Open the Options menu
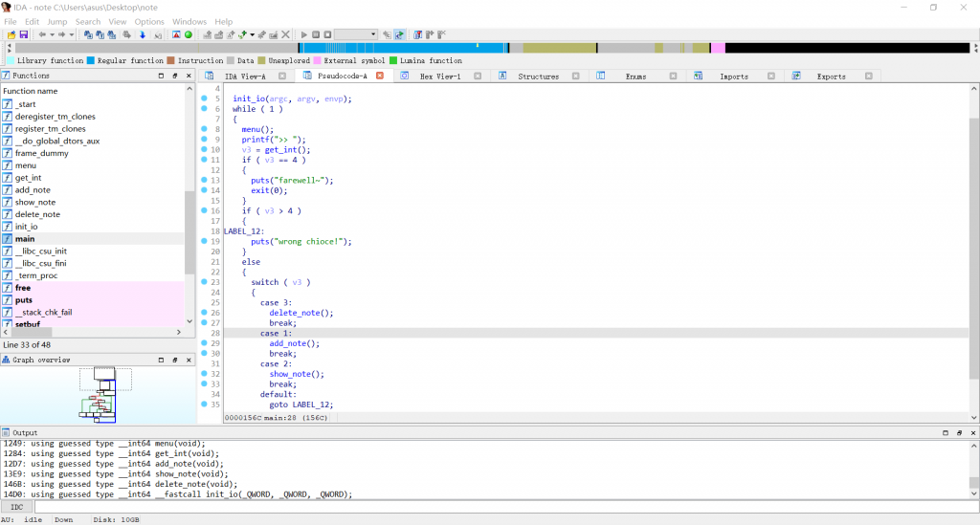This screenshot has height=525, width=980. (x=149, y=21)
